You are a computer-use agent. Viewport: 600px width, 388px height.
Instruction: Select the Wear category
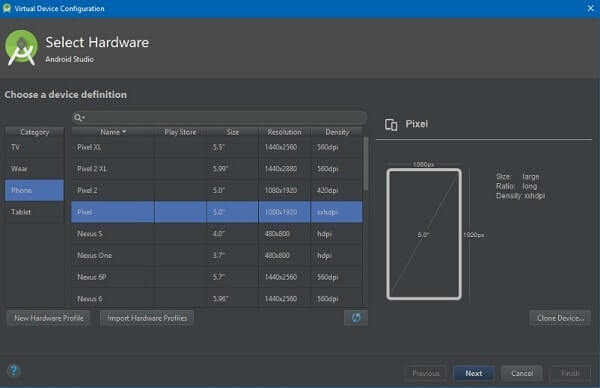34,169
